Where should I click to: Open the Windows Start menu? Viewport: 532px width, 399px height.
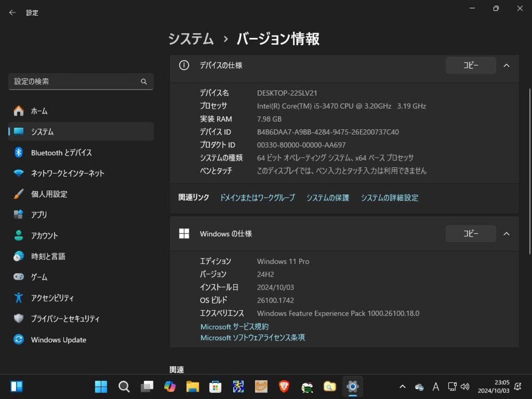pos(101,387)
